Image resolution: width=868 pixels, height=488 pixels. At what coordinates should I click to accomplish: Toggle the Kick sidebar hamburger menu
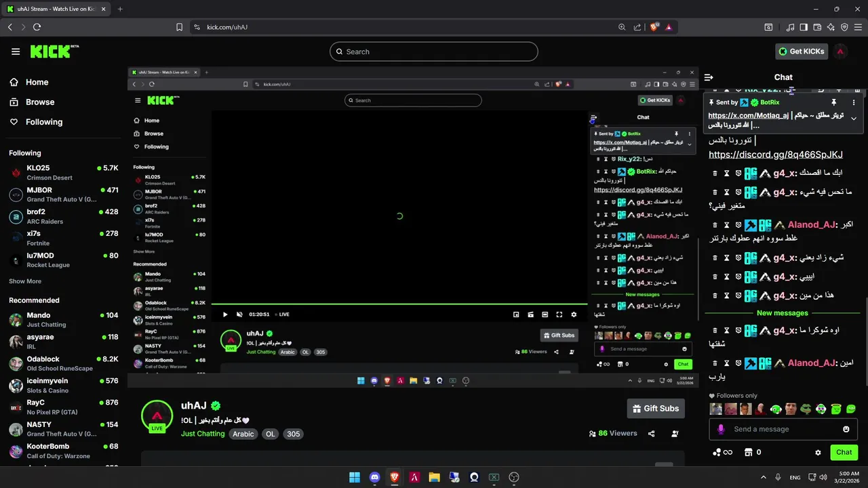point(16,52)
